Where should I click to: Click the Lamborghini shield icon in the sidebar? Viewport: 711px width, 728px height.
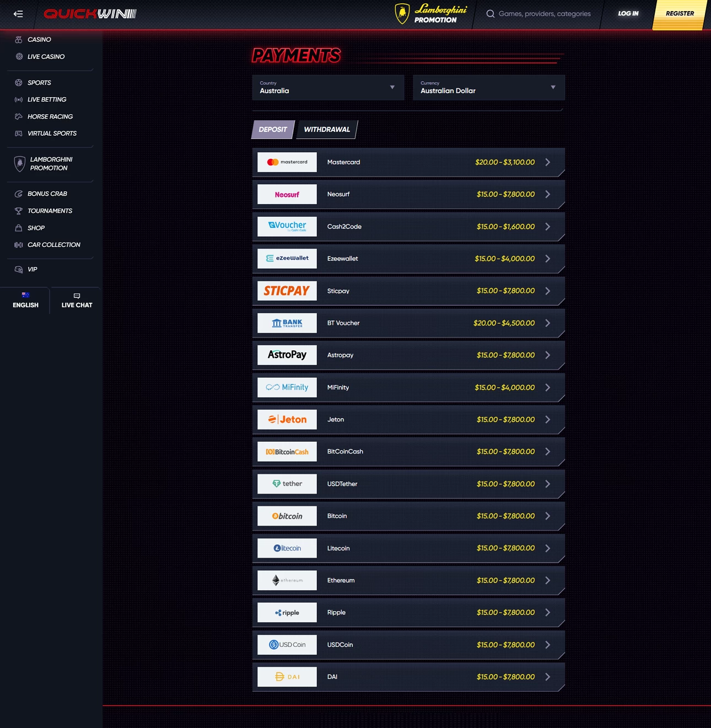click(20, 164)
